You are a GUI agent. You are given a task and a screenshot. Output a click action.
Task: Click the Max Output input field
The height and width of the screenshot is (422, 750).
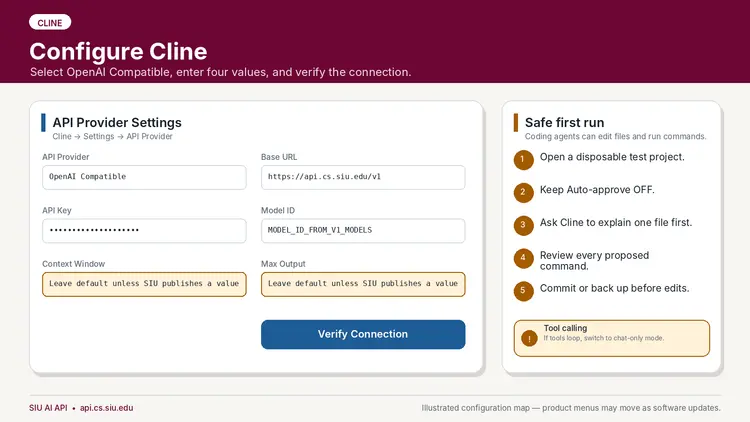click(363, 284)
